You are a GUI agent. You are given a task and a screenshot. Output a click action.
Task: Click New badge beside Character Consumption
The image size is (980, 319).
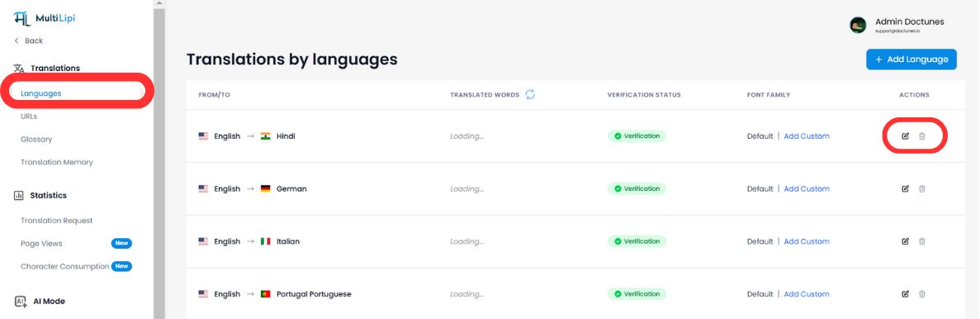(x=121, y=266)
